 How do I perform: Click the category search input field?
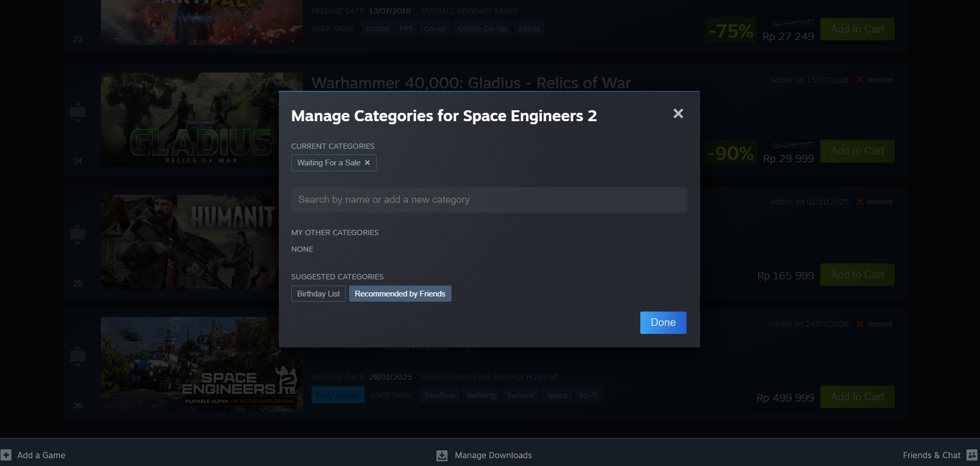[x=489, y=200]
